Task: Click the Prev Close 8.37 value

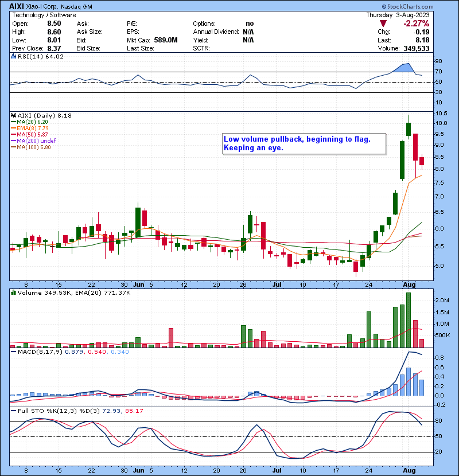Action: pos(54,49)
